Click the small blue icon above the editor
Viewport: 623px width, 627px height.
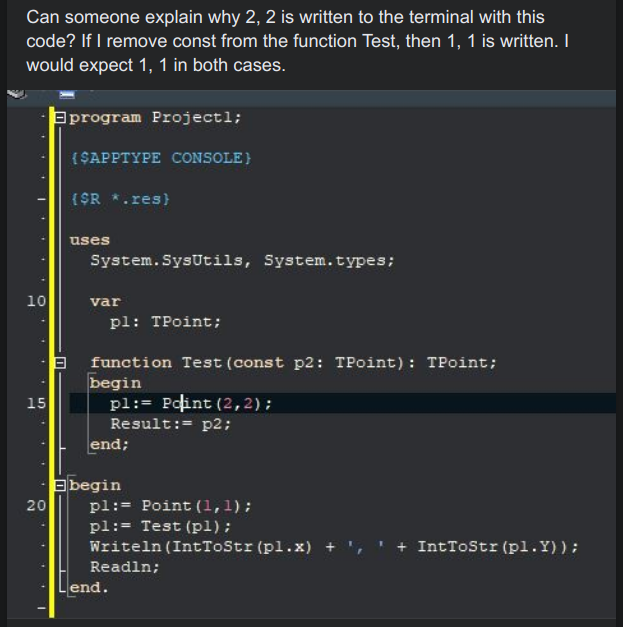(x=67, y=95)
